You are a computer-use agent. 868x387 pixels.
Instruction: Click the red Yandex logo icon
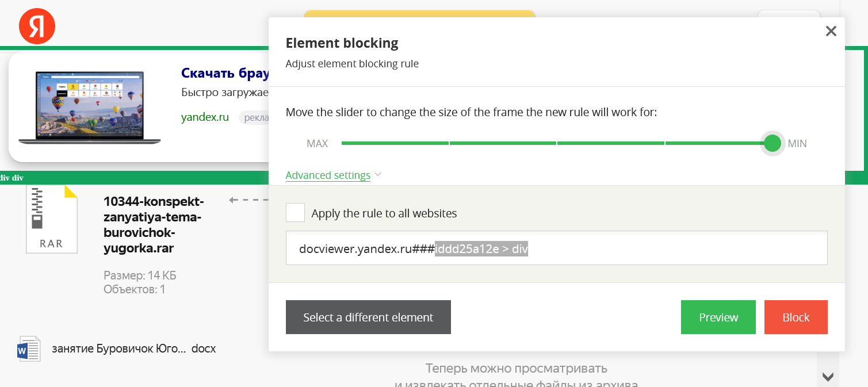[37, 25]
